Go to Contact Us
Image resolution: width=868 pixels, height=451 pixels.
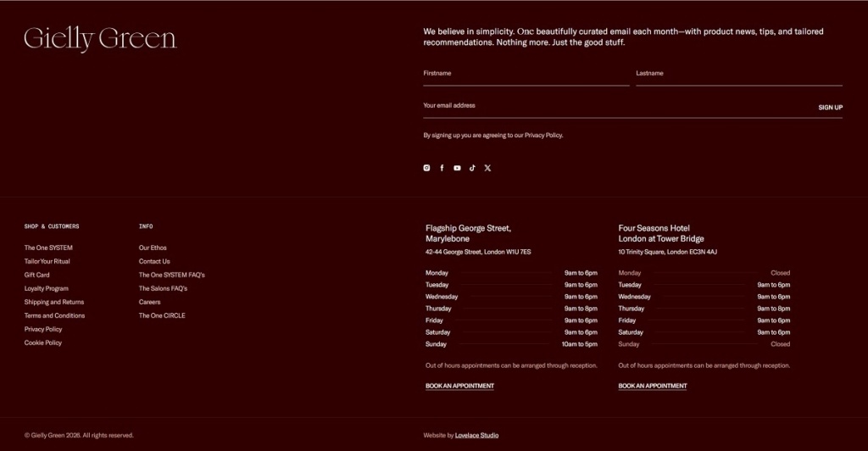(x=154, y=261)
